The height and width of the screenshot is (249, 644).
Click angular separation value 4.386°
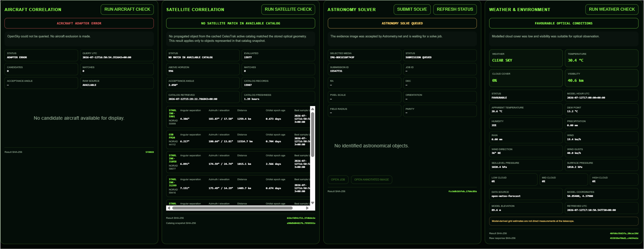click(x=185, y=119)
